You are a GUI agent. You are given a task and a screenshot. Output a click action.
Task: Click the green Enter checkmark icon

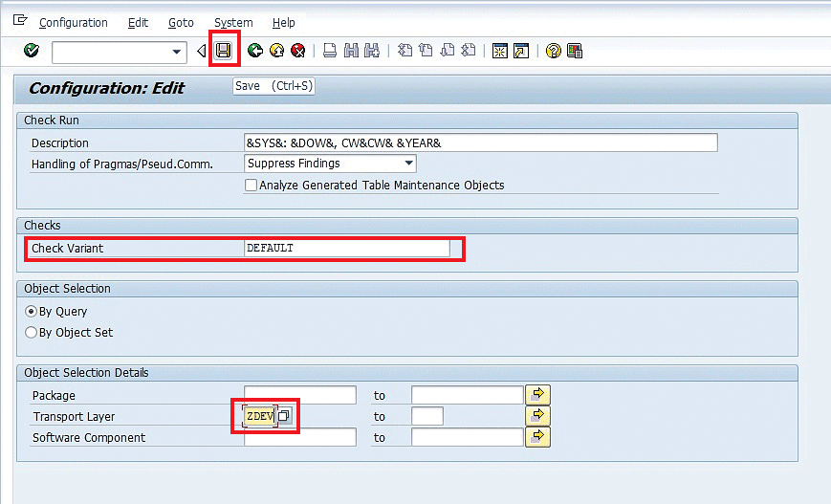(32, 51)
